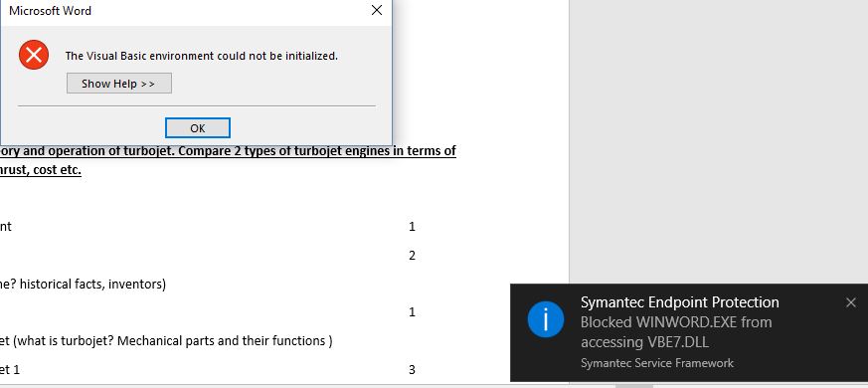The width and height of the screenshot is (868, 388).
Task: Close the Microsoft Word error dialog
Action: pyautogui.click(x=377, y=10)
